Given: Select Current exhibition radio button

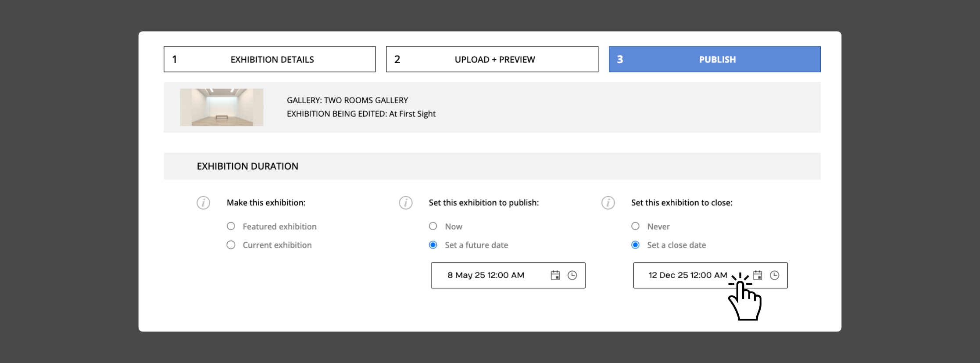Looking at the screenshot, I should coord(231,245).
